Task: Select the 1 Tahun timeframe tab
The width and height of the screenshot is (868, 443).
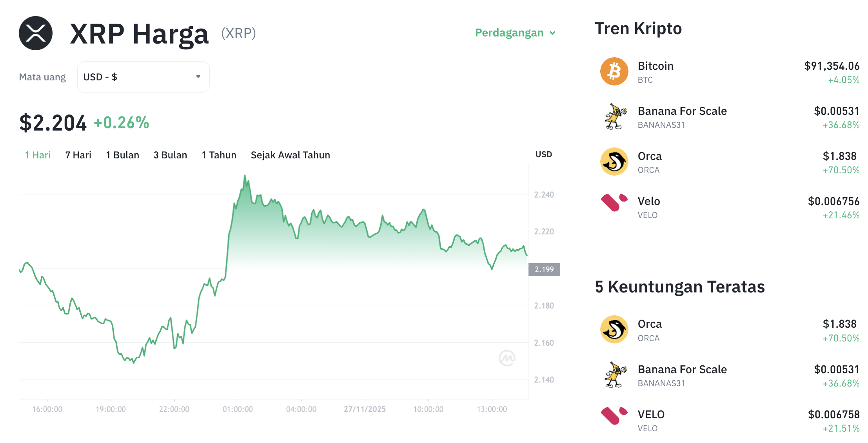Action: 219,155
